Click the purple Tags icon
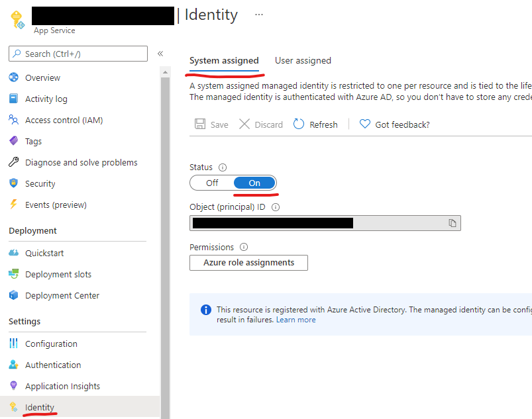The height and width of the screenshot is (419, 532). coord(13,141)
